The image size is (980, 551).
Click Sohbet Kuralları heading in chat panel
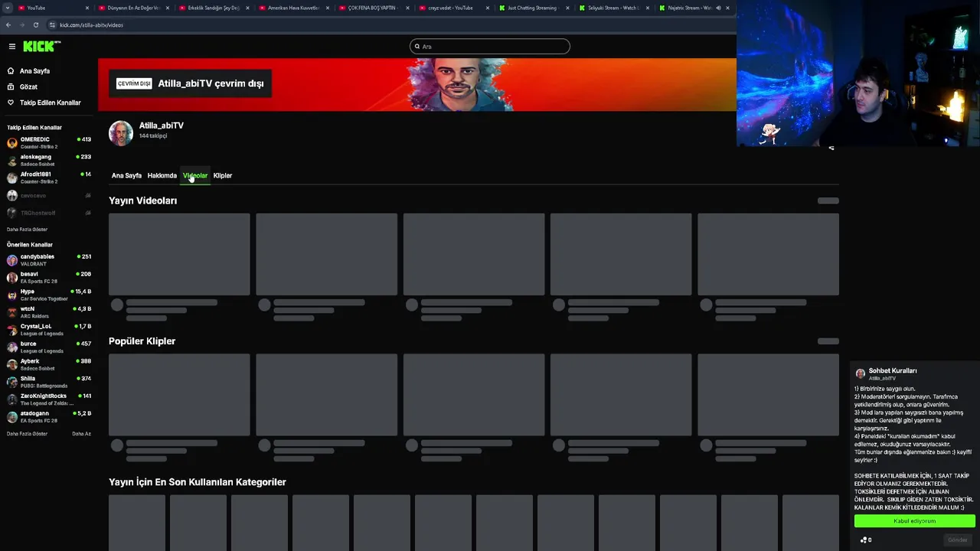click(x=893, y=370)
